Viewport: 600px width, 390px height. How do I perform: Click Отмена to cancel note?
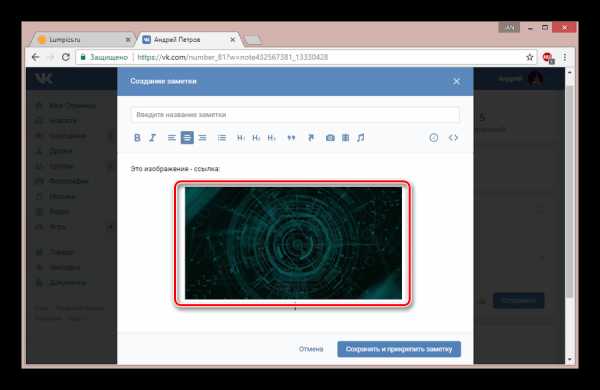pyautogui.click(x=311, y=349)
